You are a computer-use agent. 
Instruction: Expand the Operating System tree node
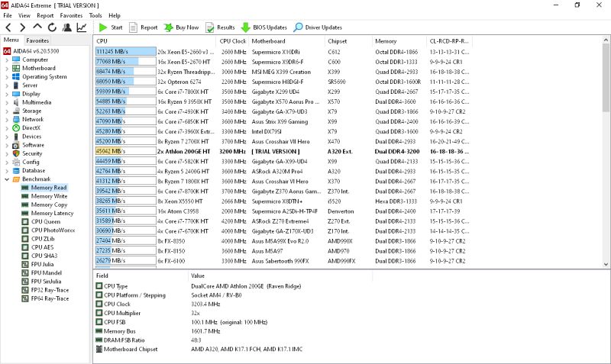pyautogui.click(x=7, y=77)
